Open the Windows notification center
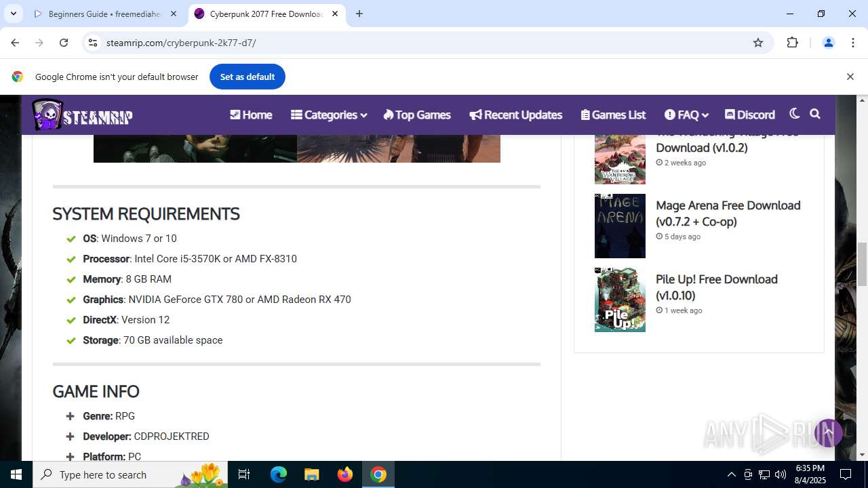This screenshot has width=868, height=488. click(846, 474)
